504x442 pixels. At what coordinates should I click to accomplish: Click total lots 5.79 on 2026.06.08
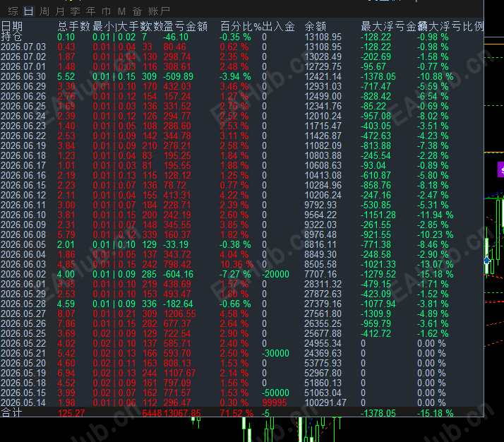click(x=66, y=234)
